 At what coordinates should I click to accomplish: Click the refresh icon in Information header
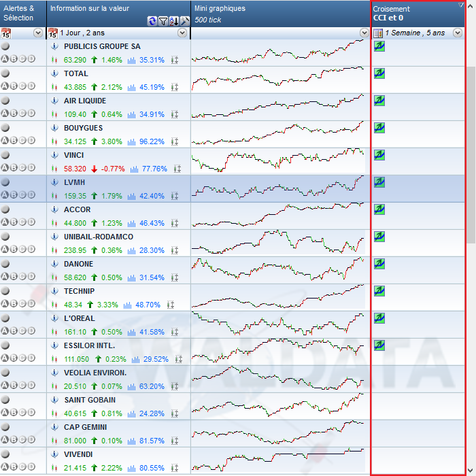[x=152, y=21]
